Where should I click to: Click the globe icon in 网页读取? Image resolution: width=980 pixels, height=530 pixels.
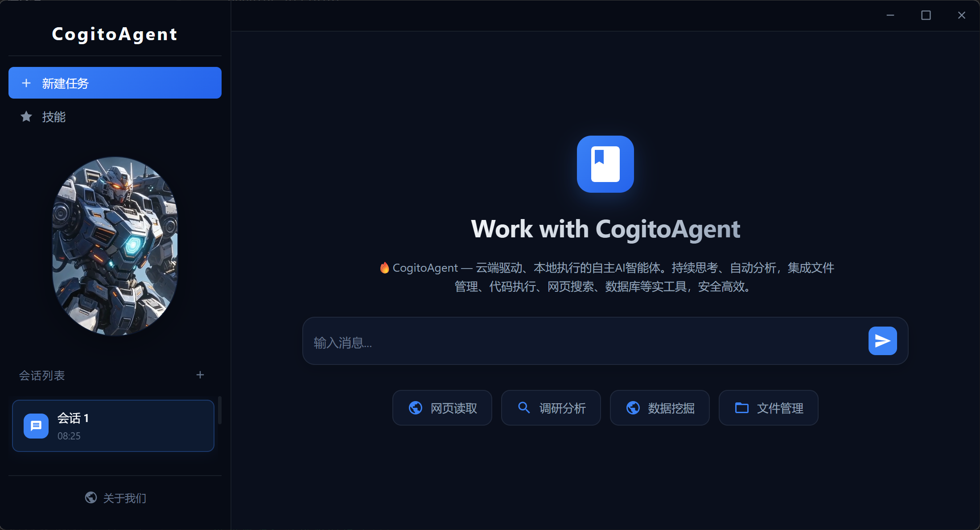click(x=416, y=408)
